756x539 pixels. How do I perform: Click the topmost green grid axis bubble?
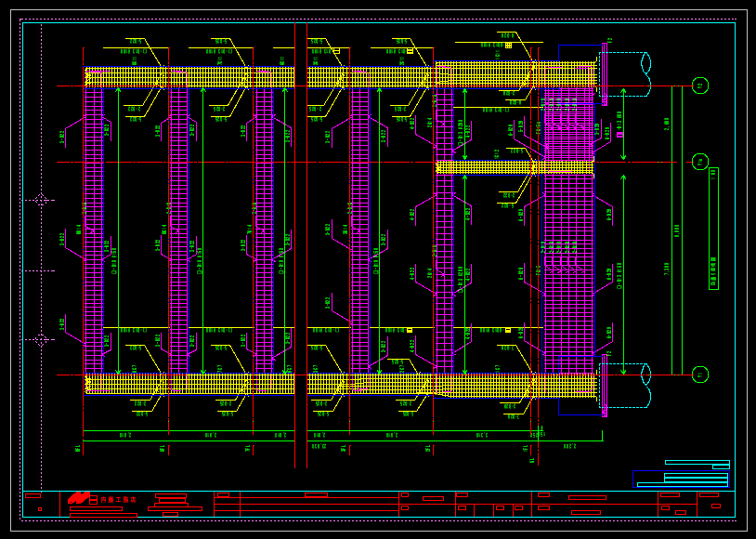coord(700,85)
